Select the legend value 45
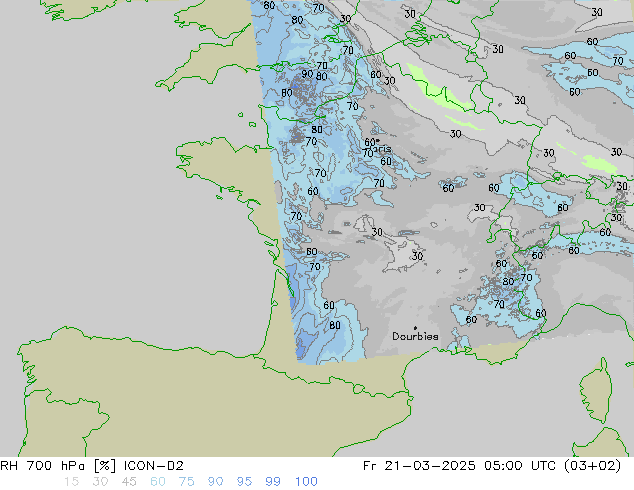Viewport: 634px width, 490px height. (x=129, y=482)
